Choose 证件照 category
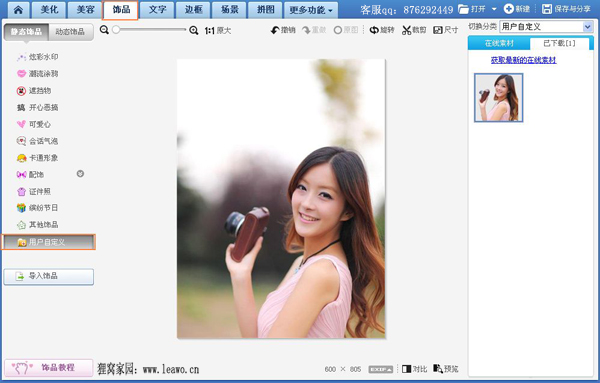The width and height of the screenshot is (600, 383). [34, 191]
